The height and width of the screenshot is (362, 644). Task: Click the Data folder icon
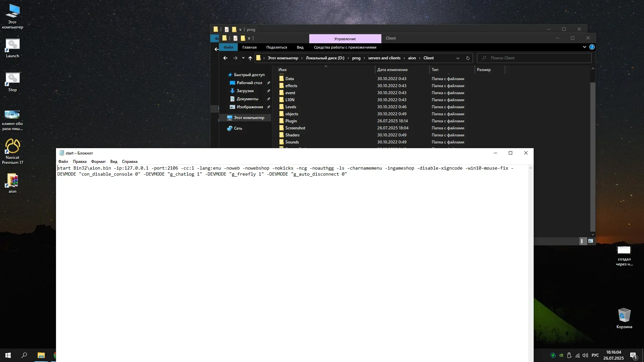[x=282, y=78]
